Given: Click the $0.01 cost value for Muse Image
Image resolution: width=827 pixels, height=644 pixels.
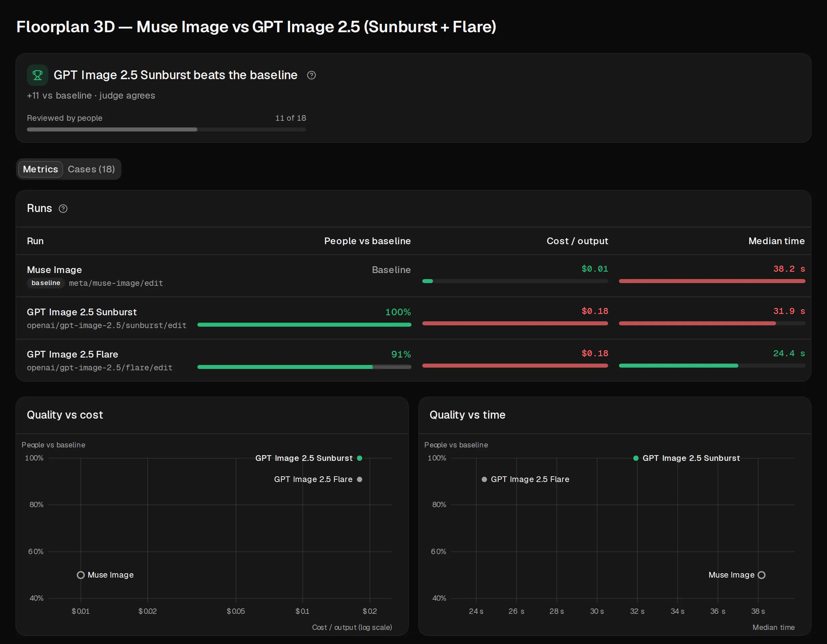Looking at the screenshot, I should coord(594,269).
